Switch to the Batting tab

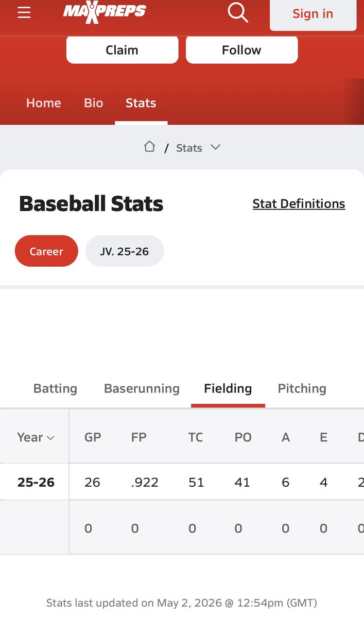click(55, 388)
